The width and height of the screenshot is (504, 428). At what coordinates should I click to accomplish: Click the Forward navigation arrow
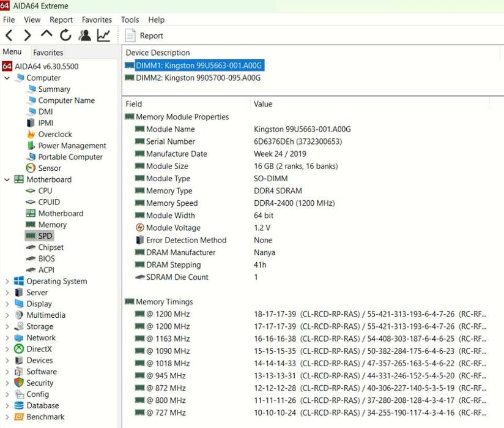(x=28, y=35)
